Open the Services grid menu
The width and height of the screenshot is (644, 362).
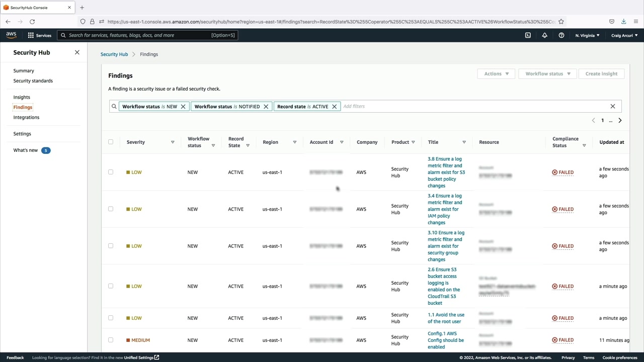tap(39, 35)
